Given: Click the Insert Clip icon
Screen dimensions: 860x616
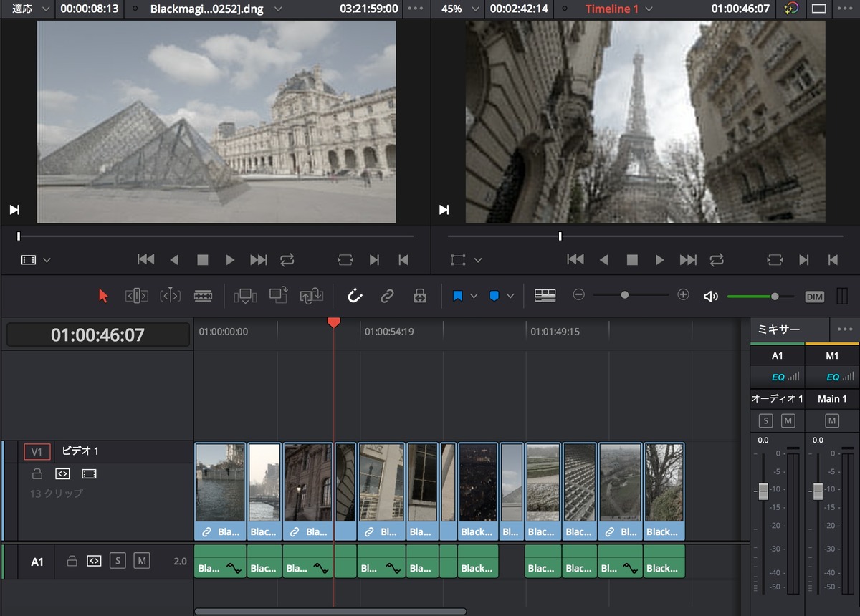Looking at the screenshot, I should click(245, 295).
